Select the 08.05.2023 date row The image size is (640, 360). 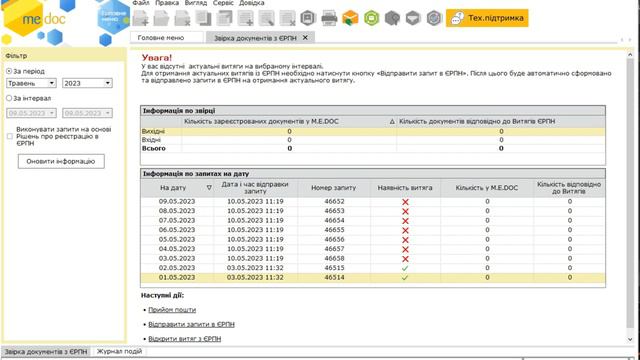pos(373,211)
